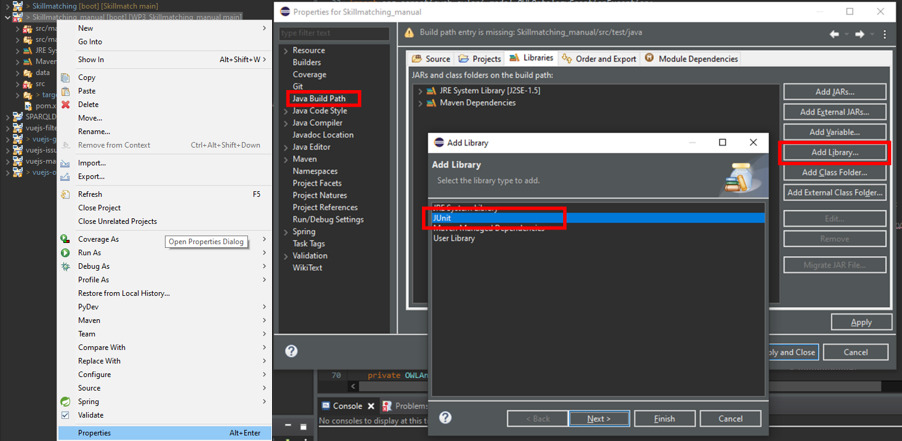
Task: Click the Refresh icon in context menu
Action: point(66,194)
